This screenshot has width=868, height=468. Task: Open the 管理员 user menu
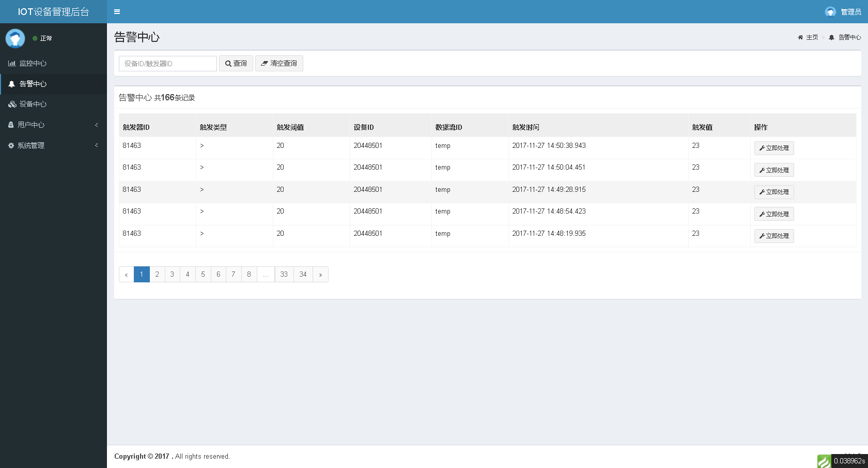tap(843, 11)
